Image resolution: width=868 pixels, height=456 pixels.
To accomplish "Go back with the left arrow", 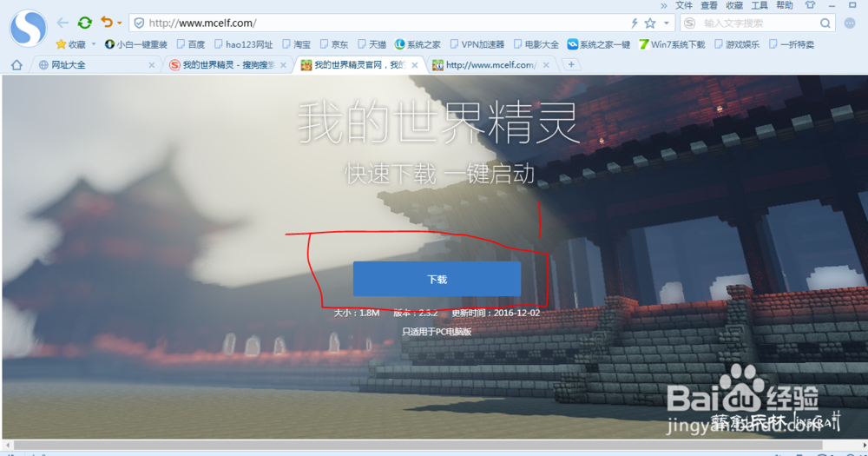I will tap(62, 23).
